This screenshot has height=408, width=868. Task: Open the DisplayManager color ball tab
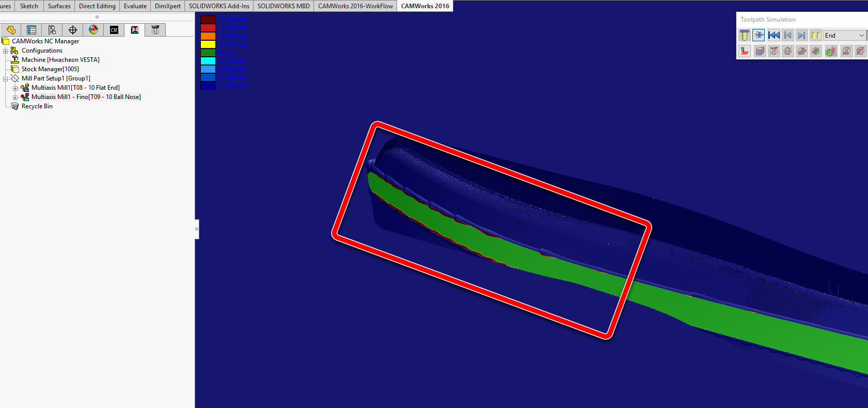93,30
